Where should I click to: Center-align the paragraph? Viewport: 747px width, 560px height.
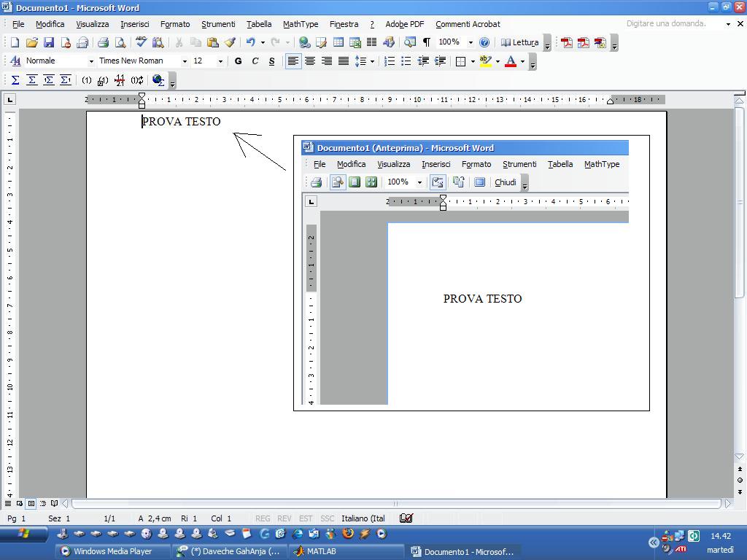pos(309,61)
